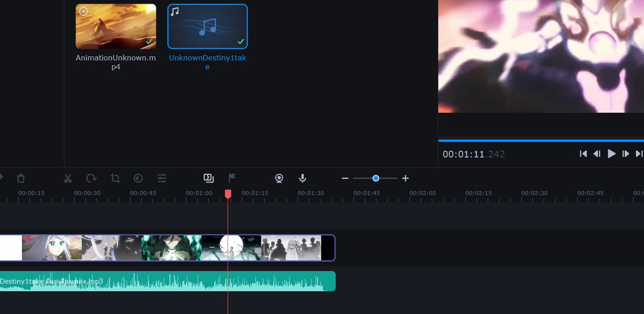Select the Destiny1take mp3 audio clip on the timeline
Screen dimensions: 644x314
167,281
